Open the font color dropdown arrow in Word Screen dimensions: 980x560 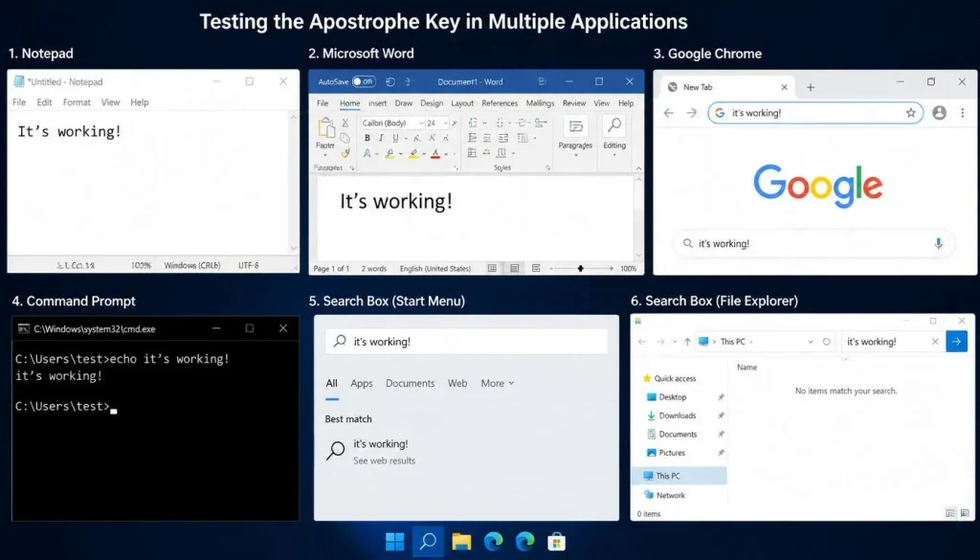pos(446,154)
